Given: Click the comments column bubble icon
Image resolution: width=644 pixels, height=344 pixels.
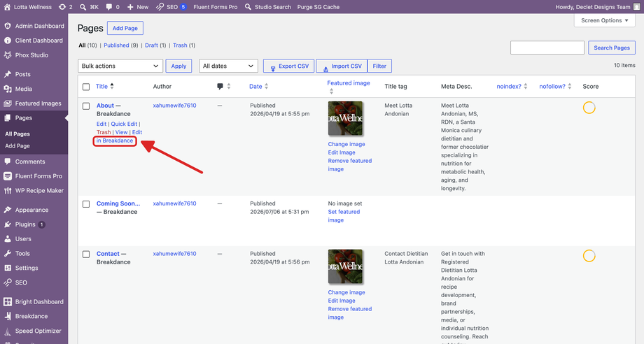Looking at the screenshot, I should point(220,87).
